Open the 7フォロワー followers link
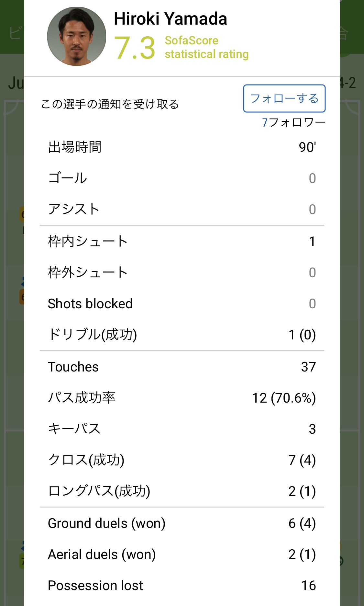The image size is (364, 606). pyautogui.click(x=293, y=122)
